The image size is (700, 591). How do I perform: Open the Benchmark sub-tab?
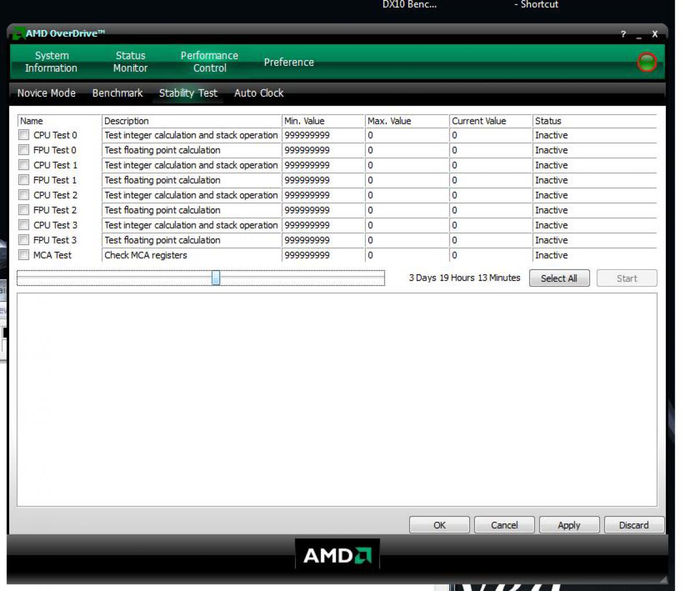118,93
